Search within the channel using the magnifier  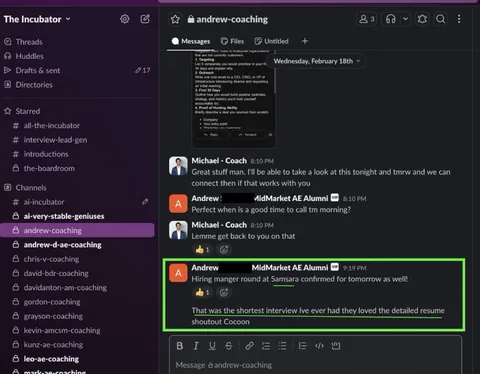coord(440,19)
